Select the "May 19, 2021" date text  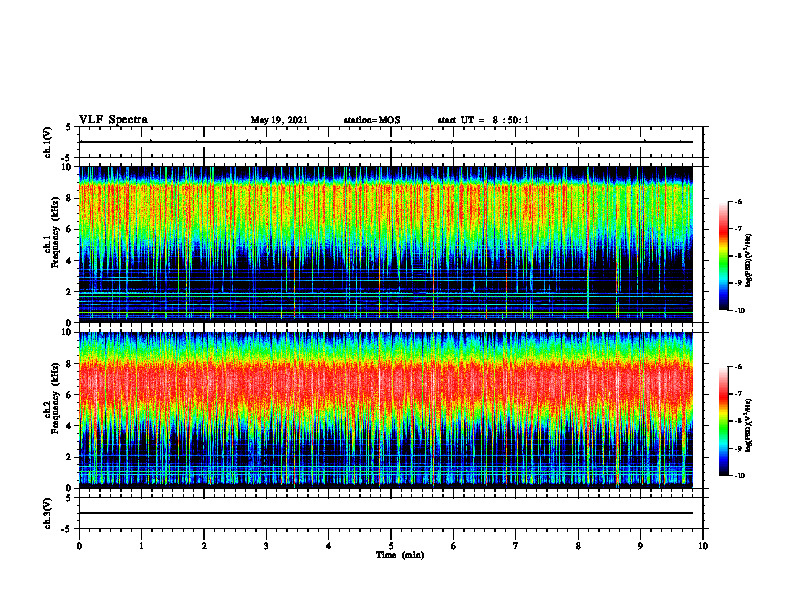coord(279,120)
